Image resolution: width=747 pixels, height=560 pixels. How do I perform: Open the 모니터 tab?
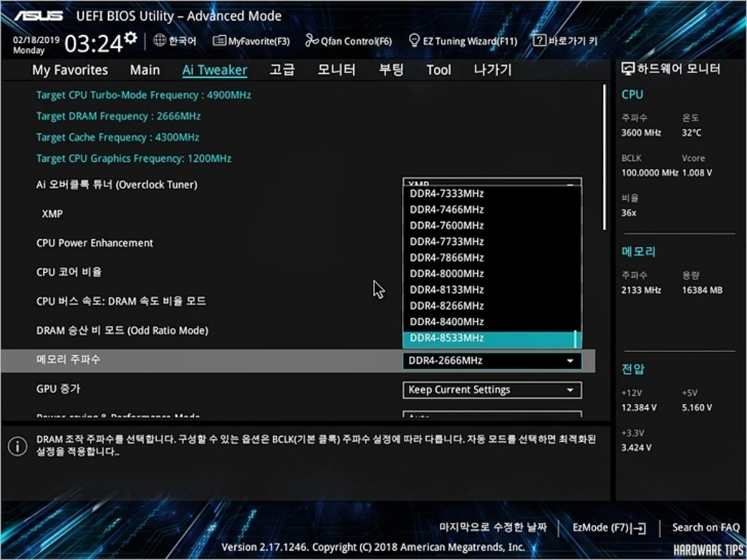(x=336, y=70)
